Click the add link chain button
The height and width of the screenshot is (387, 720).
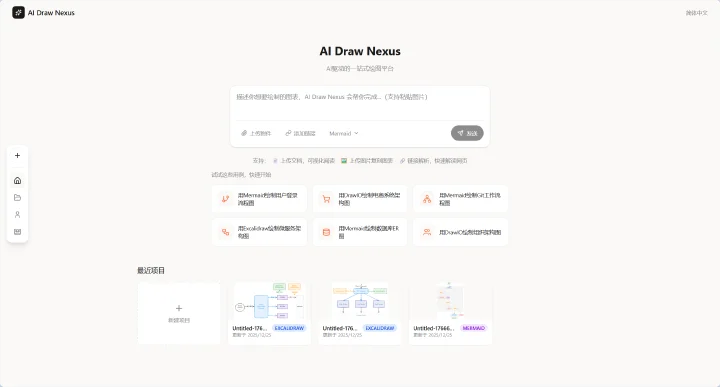point(300,133)
